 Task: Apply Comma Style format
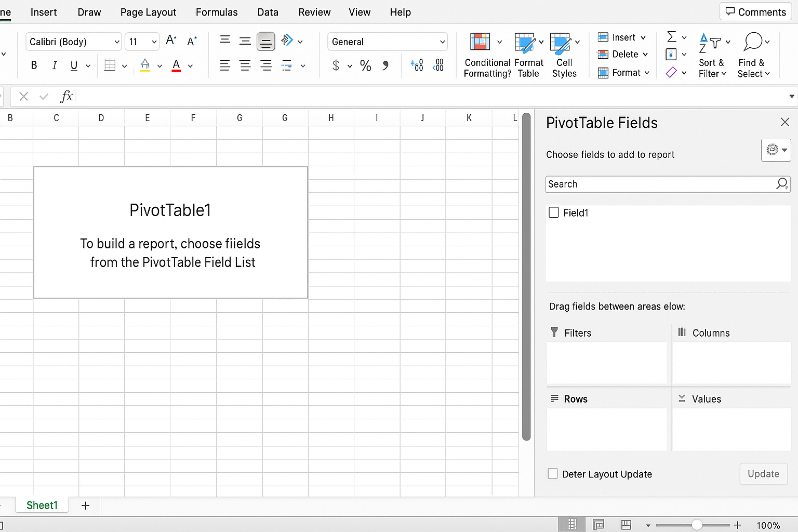click(385, 65)
